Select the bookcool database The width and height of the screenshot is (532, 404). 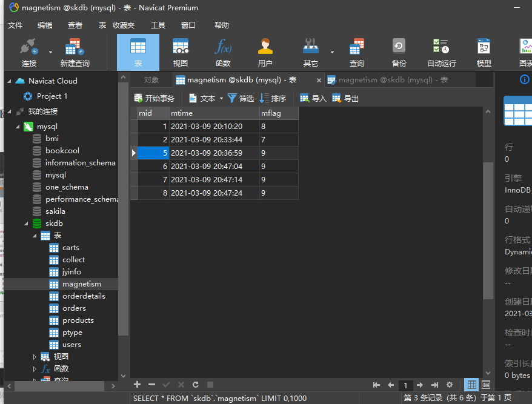click(x=62, y=151)
